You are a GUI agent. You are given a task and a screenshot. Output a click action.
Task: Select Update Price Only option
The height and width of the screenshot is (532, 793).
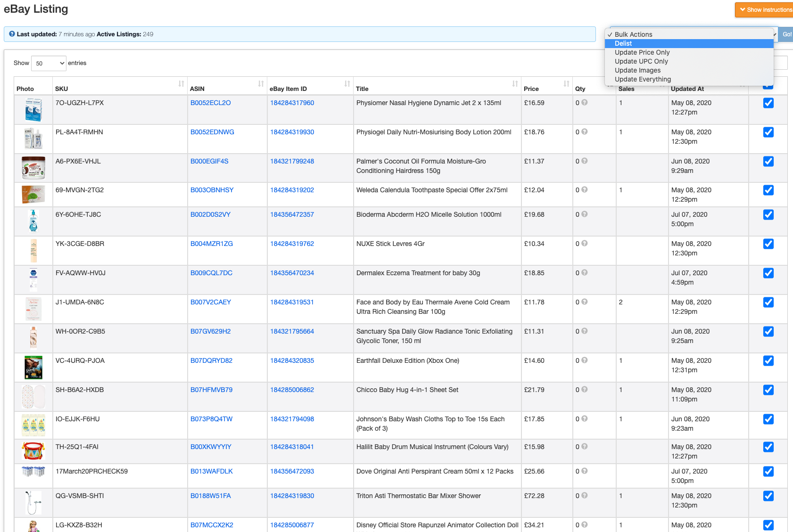coord(689,52)
